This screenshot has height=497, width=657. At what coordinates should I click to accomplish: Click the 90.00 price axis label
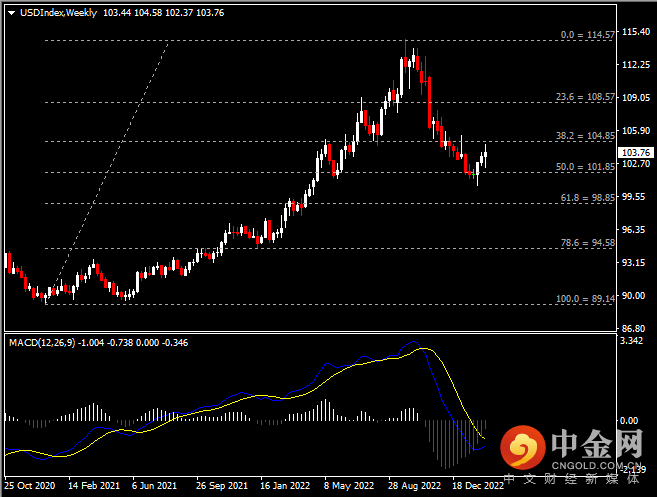tap(634, 295)
